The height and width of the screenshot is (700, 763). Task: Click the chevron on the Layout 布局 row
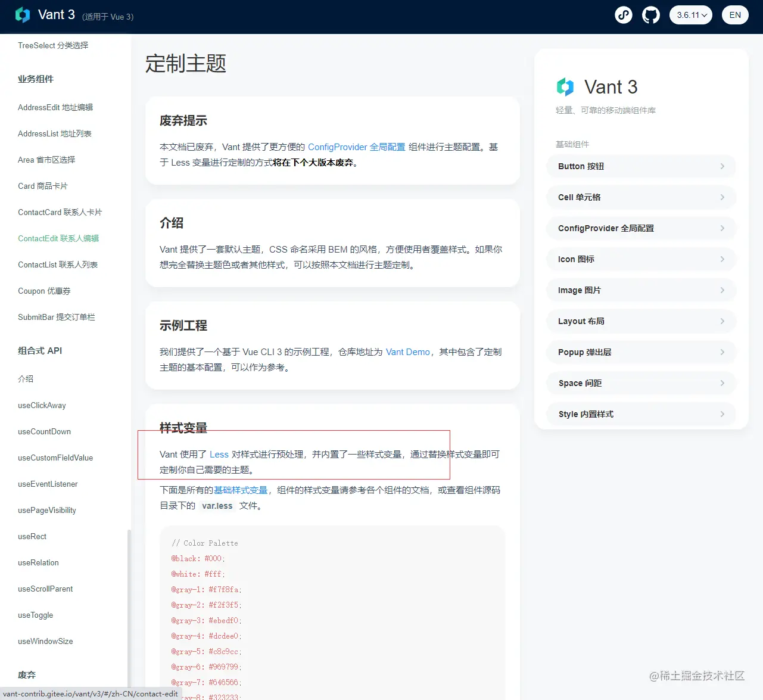(722, 321)
